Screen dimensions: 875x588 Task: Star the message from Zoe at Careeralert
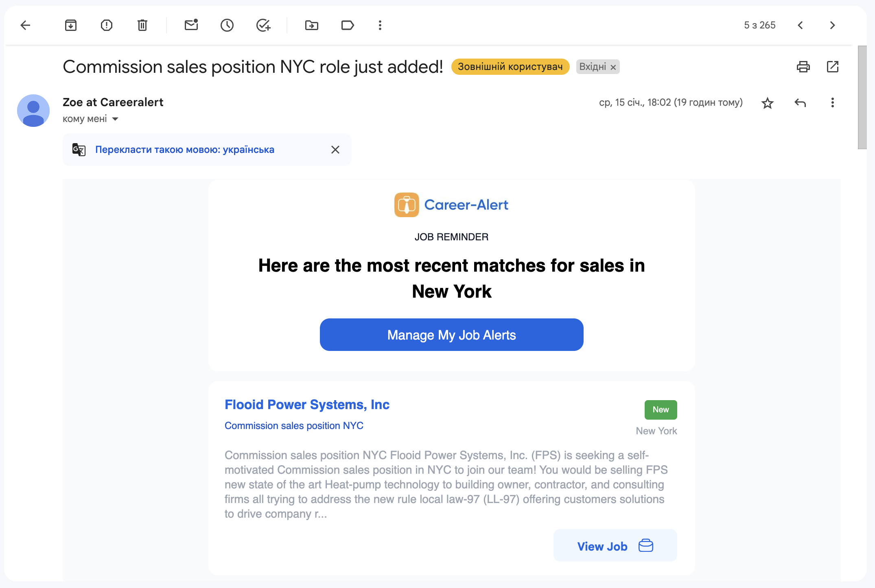[768, 103]
